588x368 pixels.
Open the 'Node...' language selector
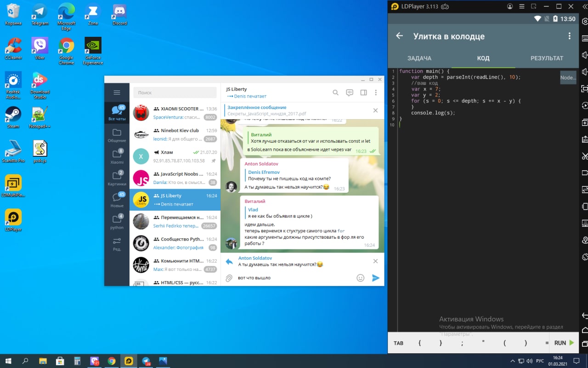click(x=568, y=77)
